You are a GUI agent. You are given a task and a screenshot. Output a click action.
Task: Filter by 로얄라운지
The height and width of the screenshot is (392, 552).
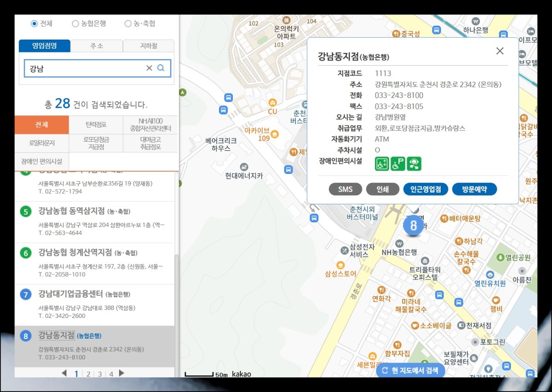(x=41, y=143)
